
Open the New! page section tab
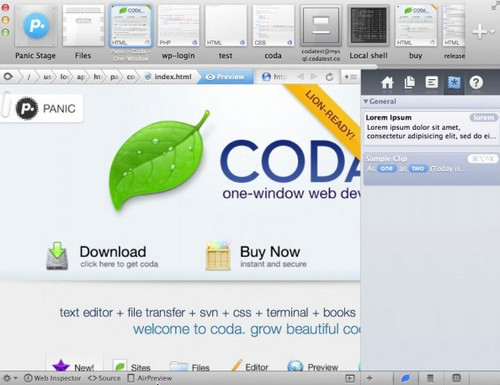coord(74,366)
